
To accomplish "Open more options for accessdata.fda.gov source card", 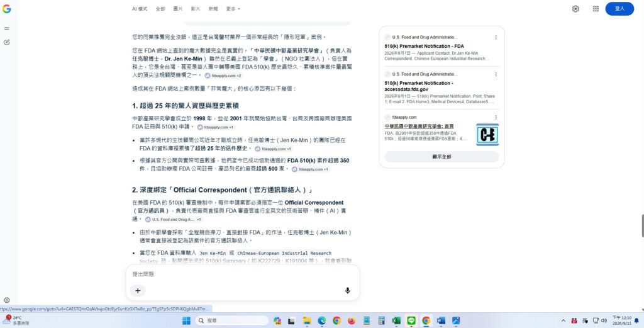I will pos(496,74).
